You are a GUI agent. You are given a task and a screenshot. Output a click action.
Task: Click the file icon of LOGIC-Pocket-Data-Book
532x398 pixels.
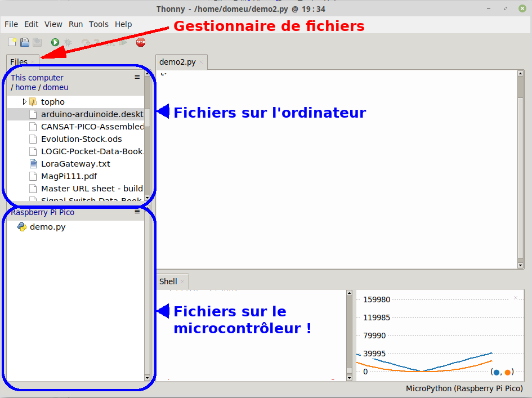point(33,151)
